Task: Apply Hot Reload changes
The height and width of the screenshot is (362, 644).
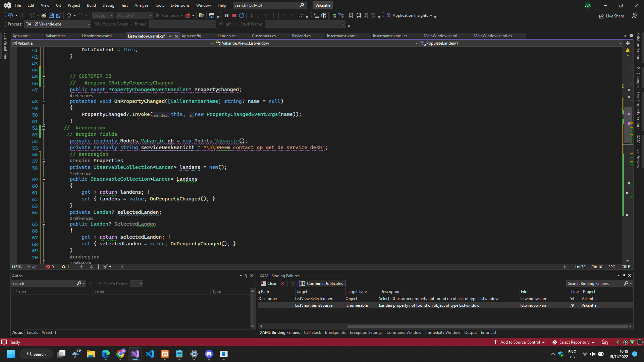Action: click(x=188, y=15)
